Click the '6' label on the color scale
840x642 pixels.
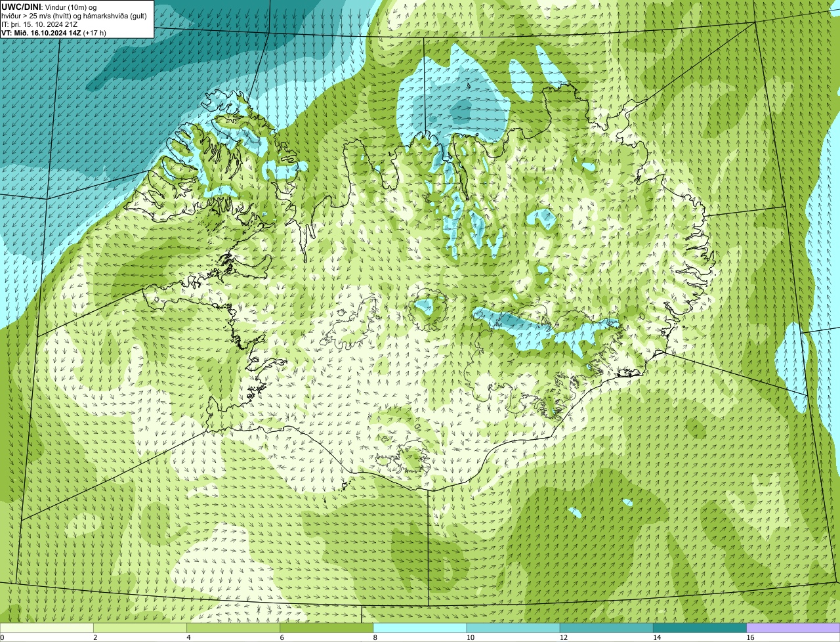tap(282, 637)
